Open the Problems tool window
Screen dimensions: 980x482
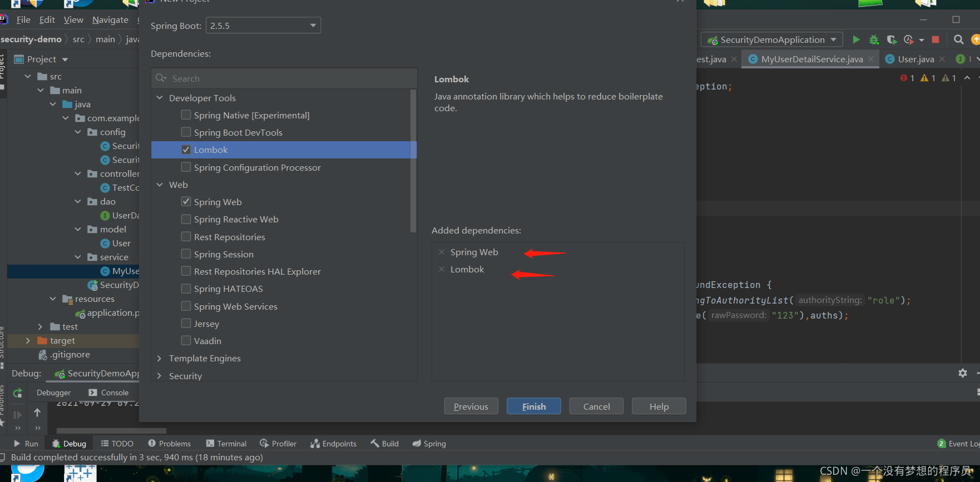pyautogui.click(x=169, y=444)
